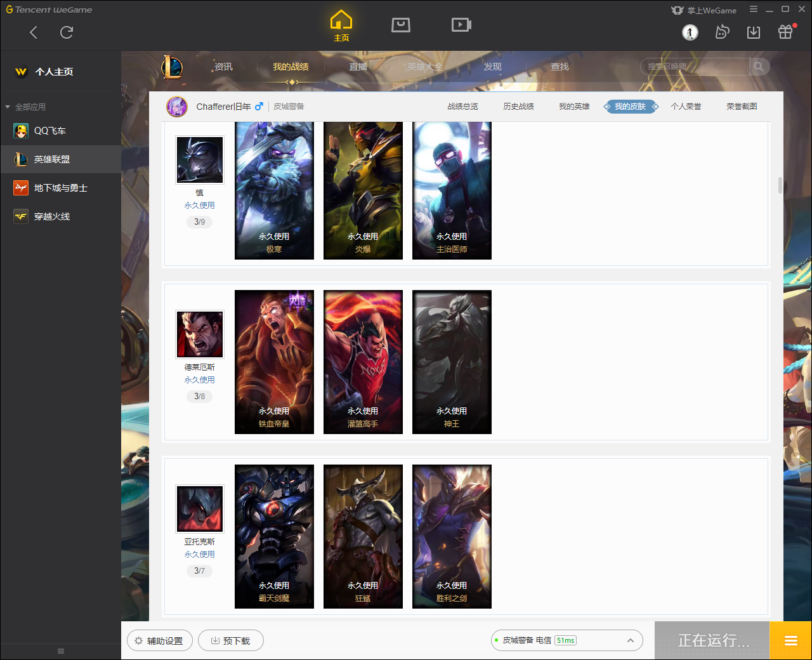Select 英雄联盟 in sidebar
Screen dimensions: 812x660
pos(61,159)
